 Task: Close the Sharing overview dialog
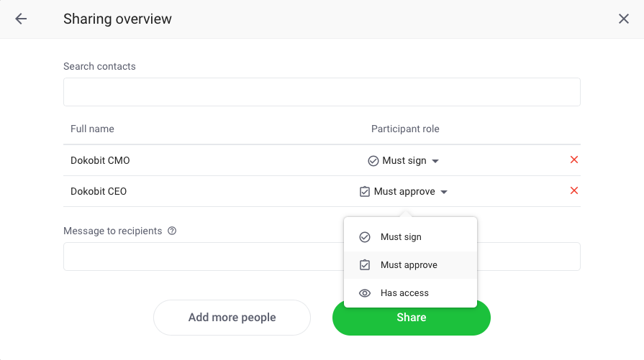(x=623, y=19)
